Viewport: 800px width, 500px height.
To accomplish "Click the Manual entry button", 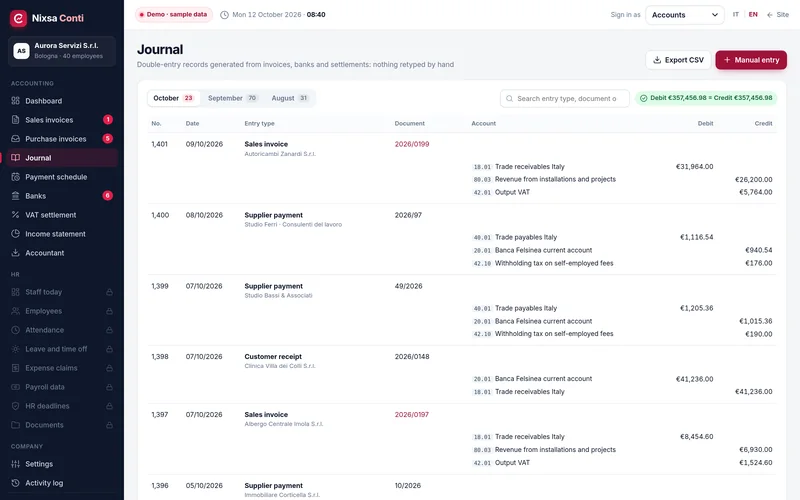I will (x=751, y=60).
